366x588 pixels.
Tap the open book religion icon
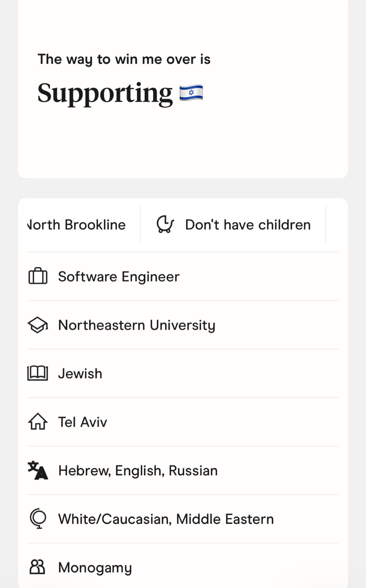(x=38, y=373)
